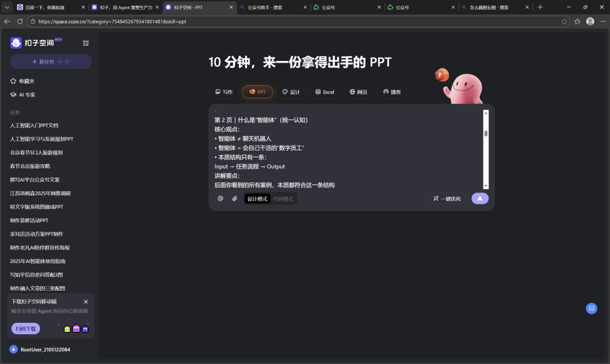Viewport: 610px width, 364px height.
Task: Open task 制作装修活动PPT
Action: tap(29, 221)
